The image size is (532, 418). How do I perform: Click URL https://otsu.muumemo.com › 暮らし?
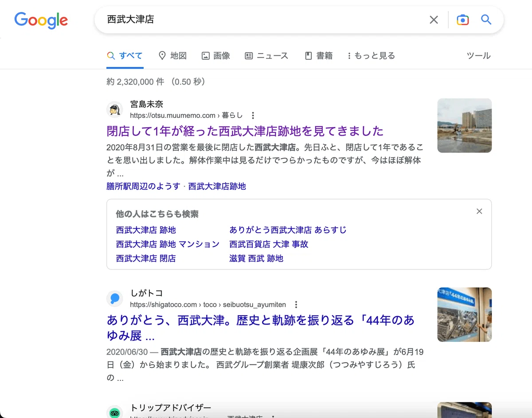pyautogui.click(x=186, y=115)
